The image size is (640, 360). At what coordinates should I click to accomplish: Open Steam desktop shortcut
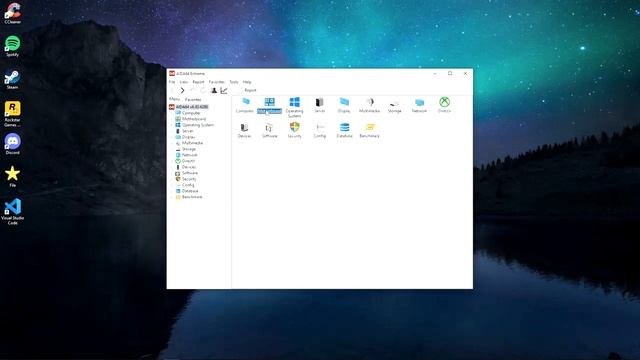pos(13,79)
